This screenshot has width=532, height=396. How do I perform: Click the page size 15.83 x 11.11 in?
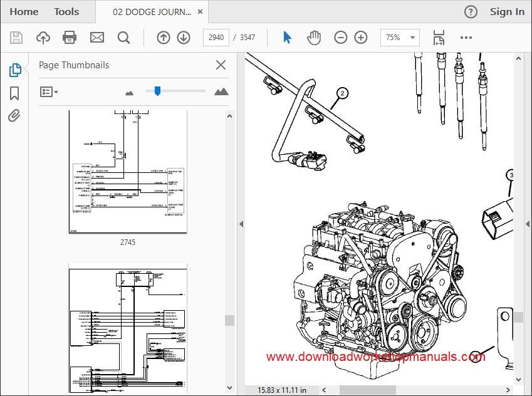click(281, 390)
